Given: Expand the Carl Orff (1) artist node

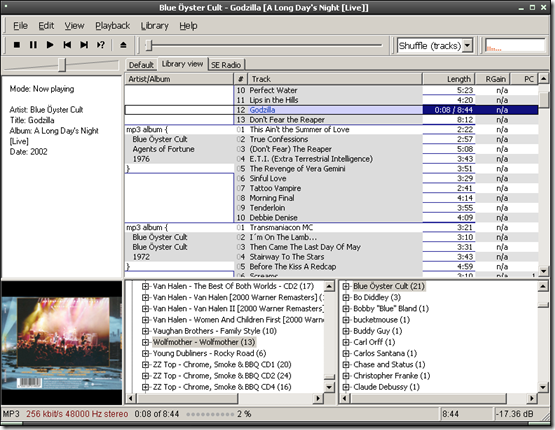Looking at the screenshot, I should pos(346,342).
